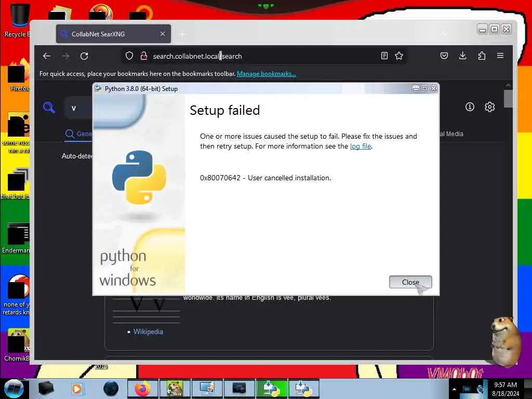Open a new Firefox tab
532x399 pixels.
tap(182, 34)
